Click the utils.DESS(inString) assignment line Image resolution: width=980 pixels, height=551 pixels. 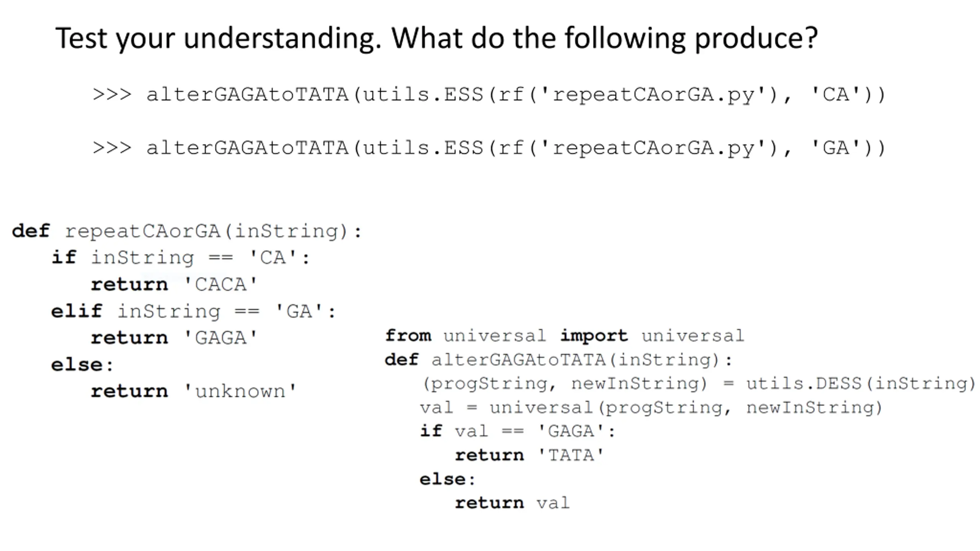pyautogui.click(x=699, y=383)
